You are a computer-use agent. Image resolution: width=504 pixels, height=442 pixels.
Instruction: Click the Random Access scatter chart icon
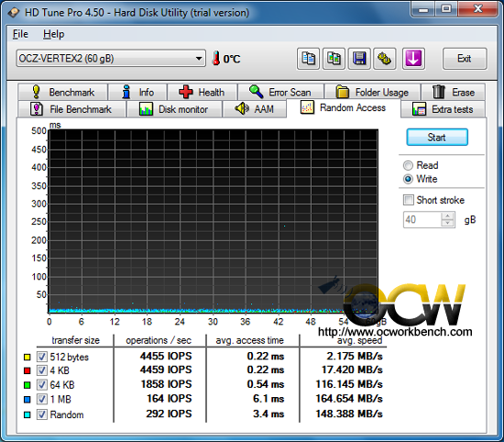[307, 107]
